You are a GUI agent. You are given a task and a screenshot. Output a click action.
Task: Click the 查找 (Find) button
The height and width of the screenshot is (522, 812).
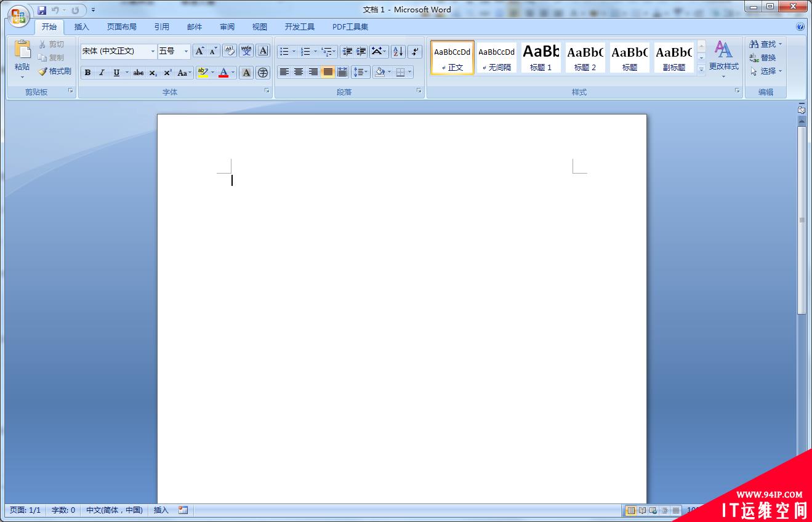pos(765,44)
